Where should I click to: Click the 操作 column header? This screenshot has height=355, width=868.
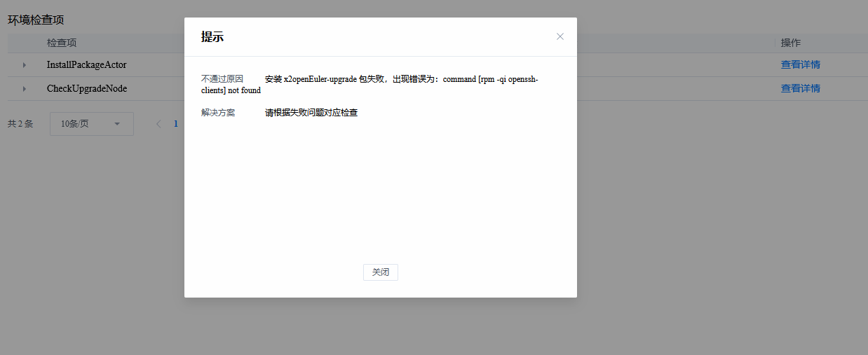(x=790, y=43)
